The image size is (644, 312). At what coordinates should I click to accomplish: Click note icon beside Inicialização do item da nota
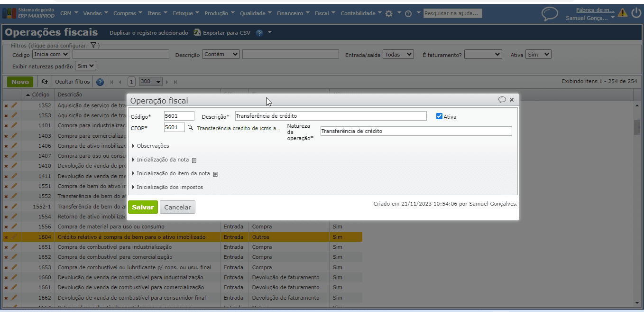pyautogui.click(x=215, y=174)
